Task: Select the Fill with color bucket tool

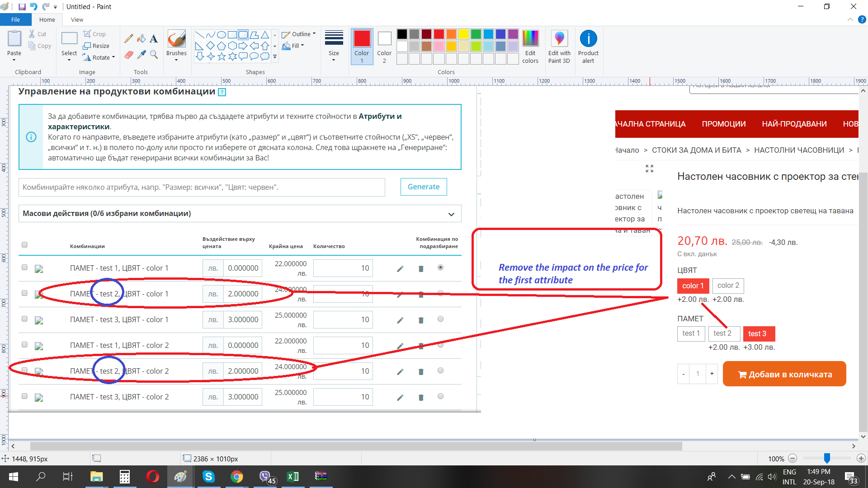Action: (142, 39)
